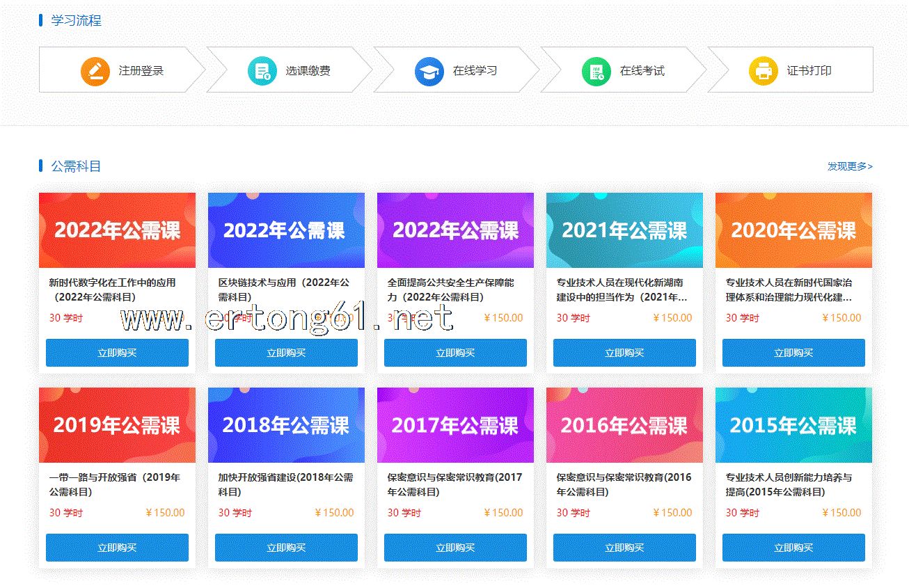909x588 pixels.
Task: Open the 2021年公需课 banner thumbnail
Action: (x=624, y=230)
